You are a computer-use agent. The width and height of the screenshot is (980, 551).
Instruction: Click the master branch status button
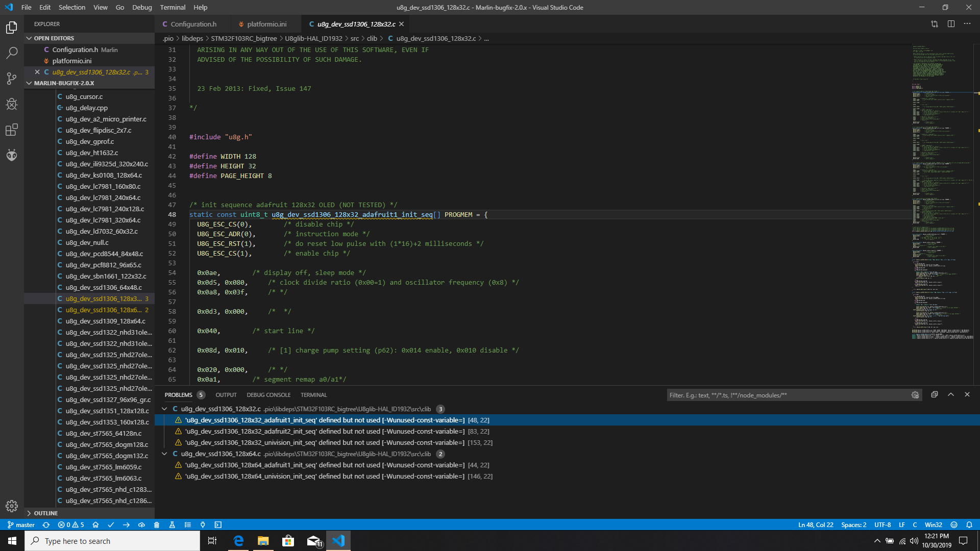click(21, 524)
